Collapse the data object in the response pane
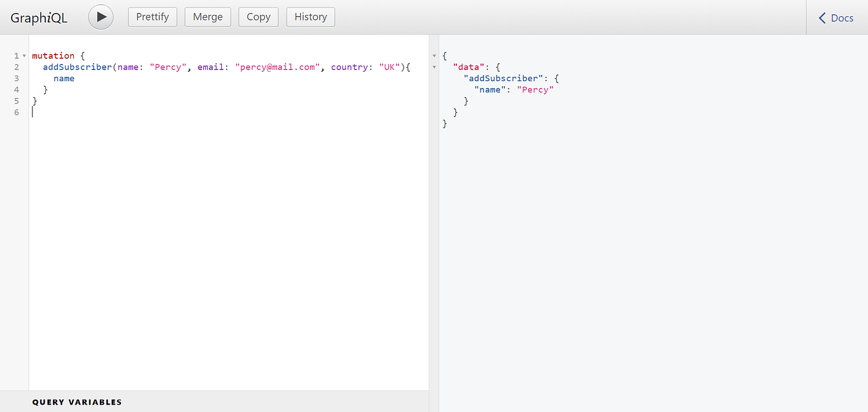This screenshot has width=868, height=412. point(435,67)
